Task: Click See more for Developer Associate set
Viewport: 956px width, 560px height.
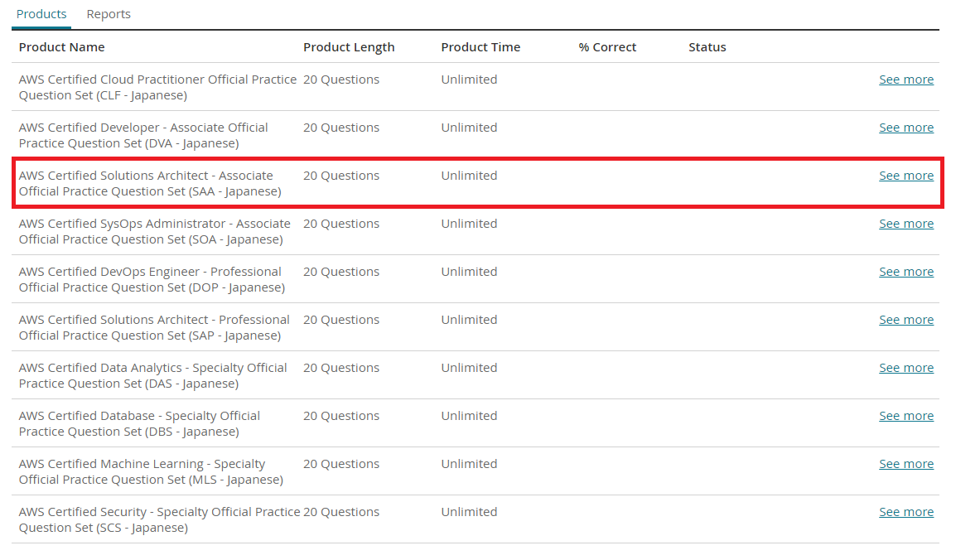Action: pos(905,128)
